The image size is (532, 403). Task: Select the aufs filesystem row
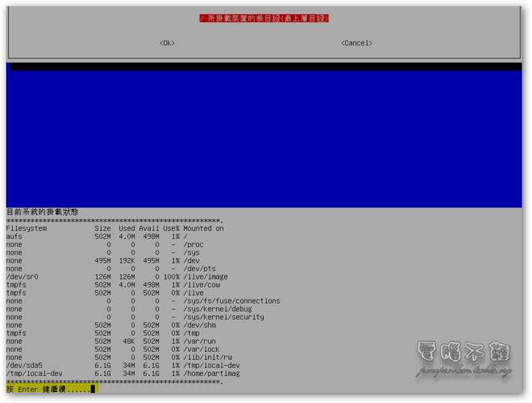14,236
